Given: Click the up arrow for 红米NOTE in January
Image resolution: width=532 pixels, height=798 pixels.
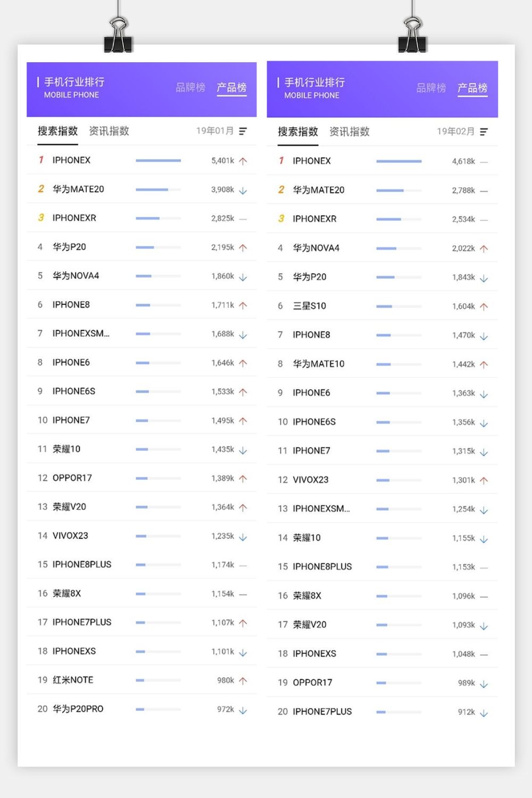Looking at the screenshot, I should [x=243, y=680].
